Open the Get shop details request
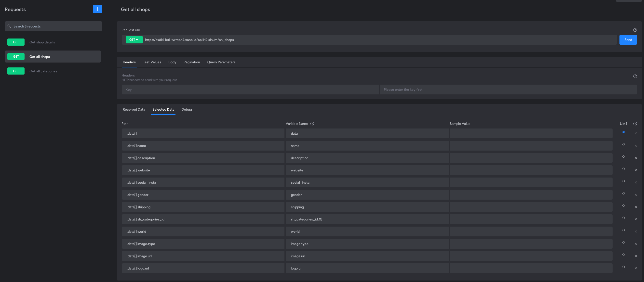 [53, 42]
